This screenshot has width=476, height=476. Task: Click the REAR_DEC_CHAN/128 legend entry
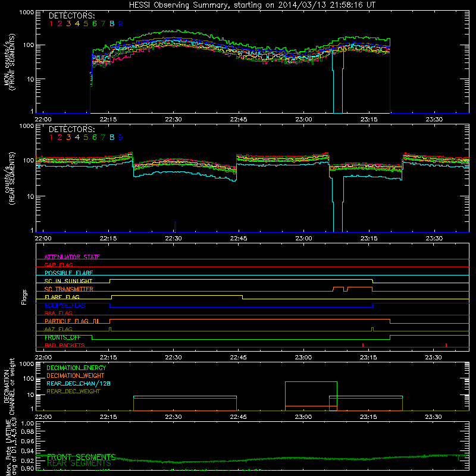pyautogui.click(x=79, y=383)
